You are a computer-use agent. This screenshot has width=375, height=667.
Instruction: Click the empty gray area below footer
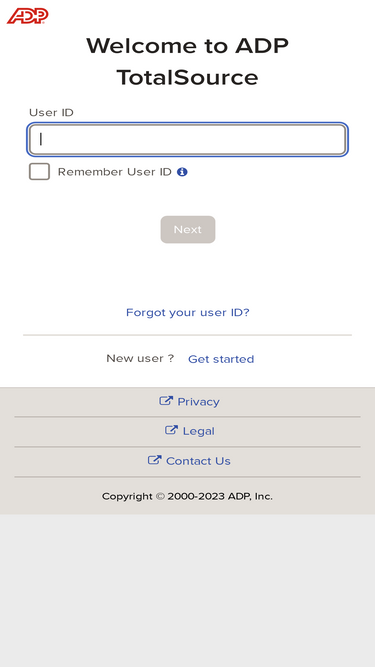(x=188, y=590)
